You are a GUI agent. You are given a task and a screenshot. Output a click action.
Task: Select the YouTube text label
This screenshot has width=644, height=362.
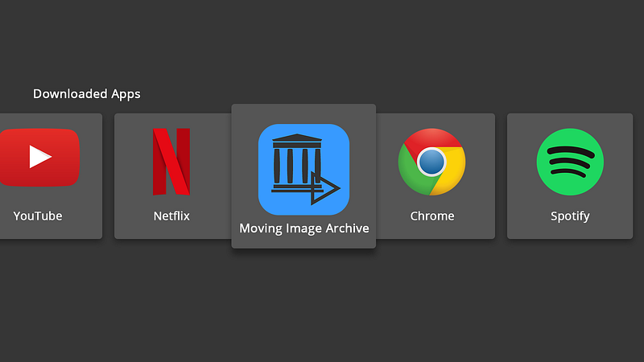point(38,216)
